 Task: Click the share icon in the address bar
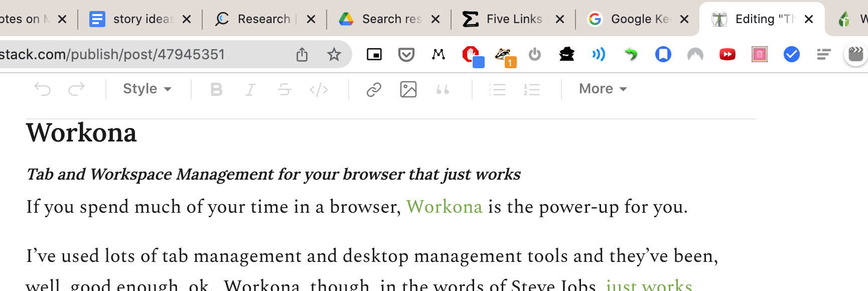[302, 54]
